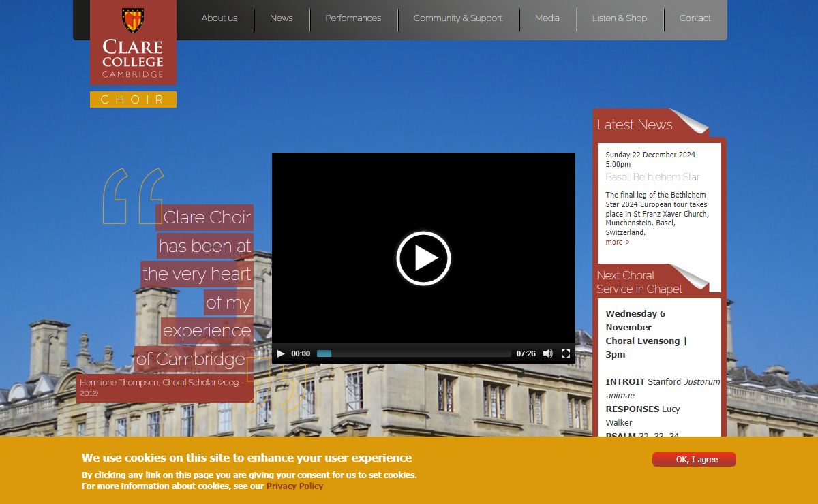Image resolution: width=818 pixels, height=504 pixels.
Task: Click the Wednesday 6 November service date
Action: point(635,320)
